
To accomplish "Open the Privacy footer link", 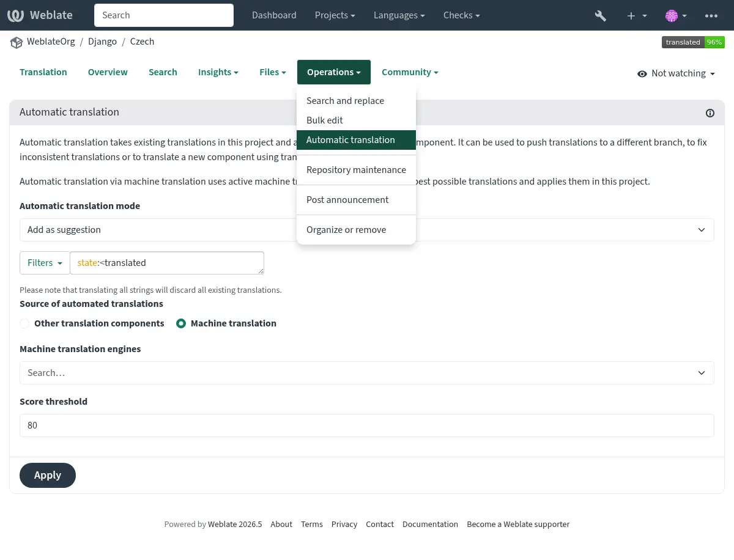I will (344, 525).
